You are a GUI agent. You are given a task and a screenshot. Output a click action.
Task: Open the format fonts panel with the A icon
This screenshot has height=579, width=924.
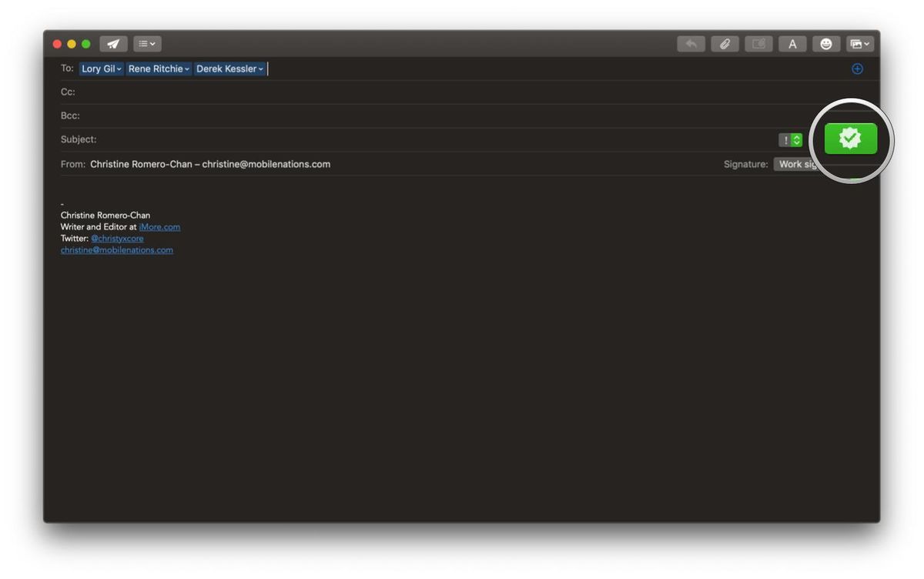coord(792,44)
